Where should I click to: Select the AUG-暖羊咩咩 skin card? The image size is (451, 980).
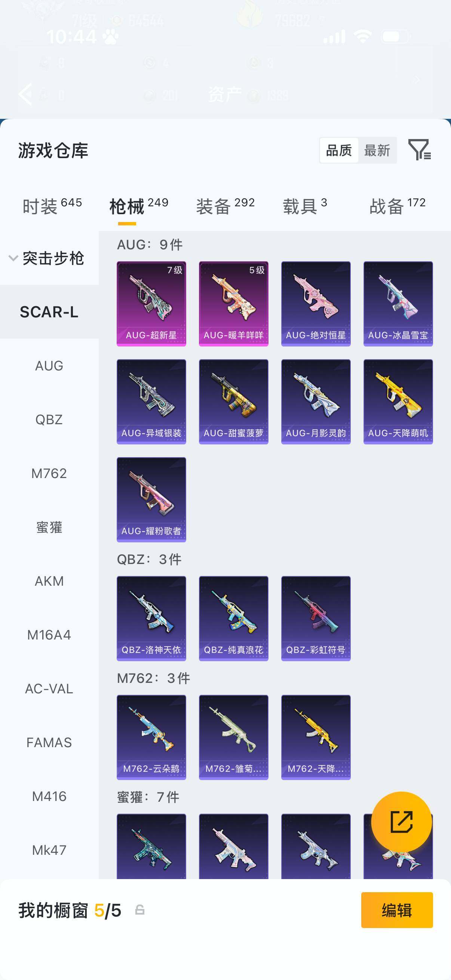pyautogui.click(x=233, y=303)
